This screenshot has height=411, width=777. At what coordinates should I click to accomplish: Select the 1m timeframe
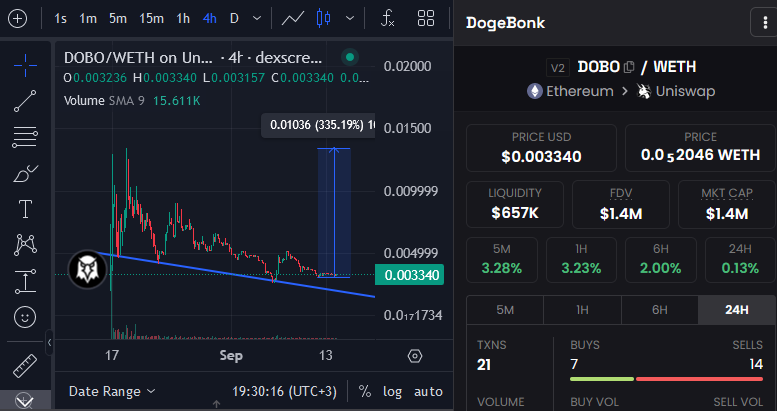tap(88, 19)
